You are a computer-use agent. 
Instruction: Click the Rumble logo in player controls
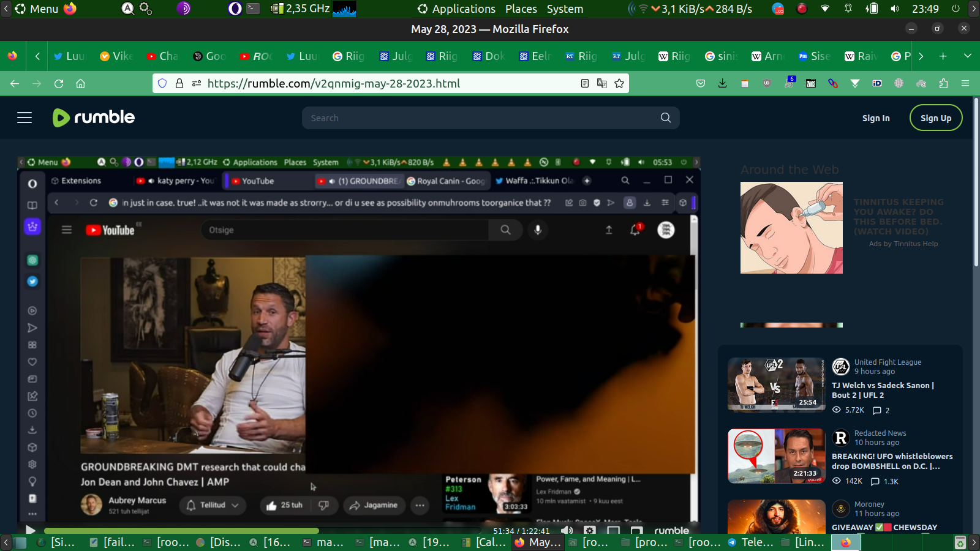[671, 531]
